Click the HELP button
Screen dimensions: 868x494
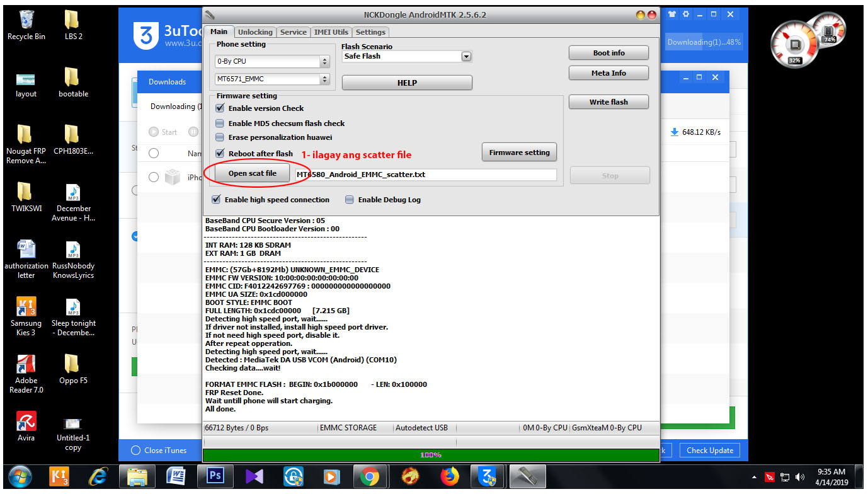click(407, 83)
